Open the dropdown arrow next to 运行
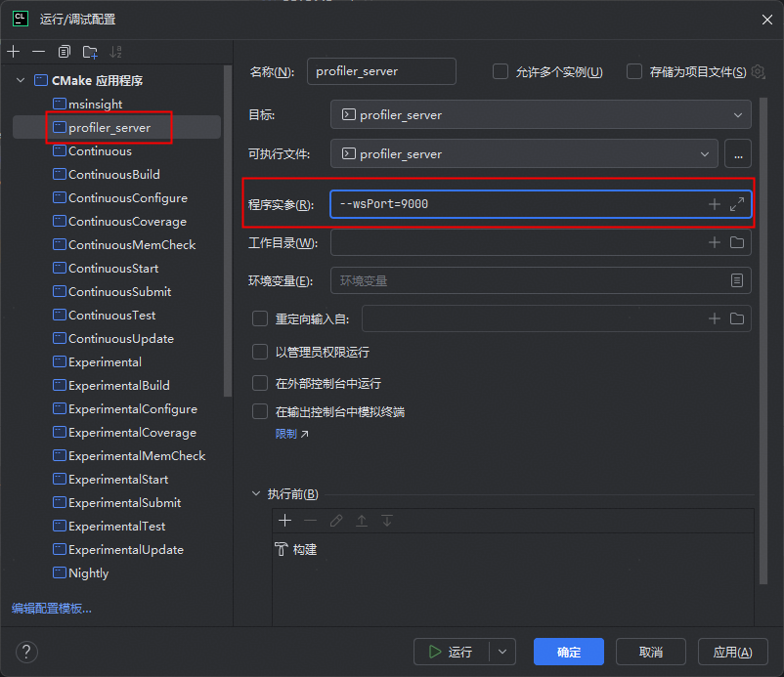 tap(502, 652)
